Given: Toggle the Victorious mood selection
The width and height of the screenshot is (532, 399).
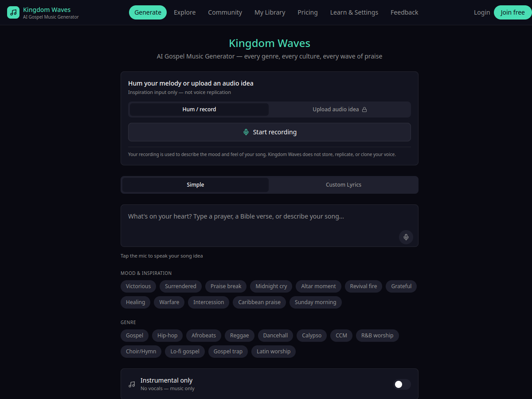Looking at the screenshot, I should click(138, 286).
